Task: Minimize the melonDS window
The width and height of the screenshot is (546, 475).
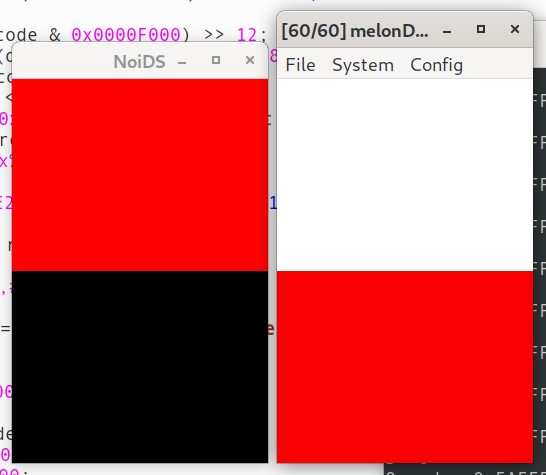Action: [447, 32]
